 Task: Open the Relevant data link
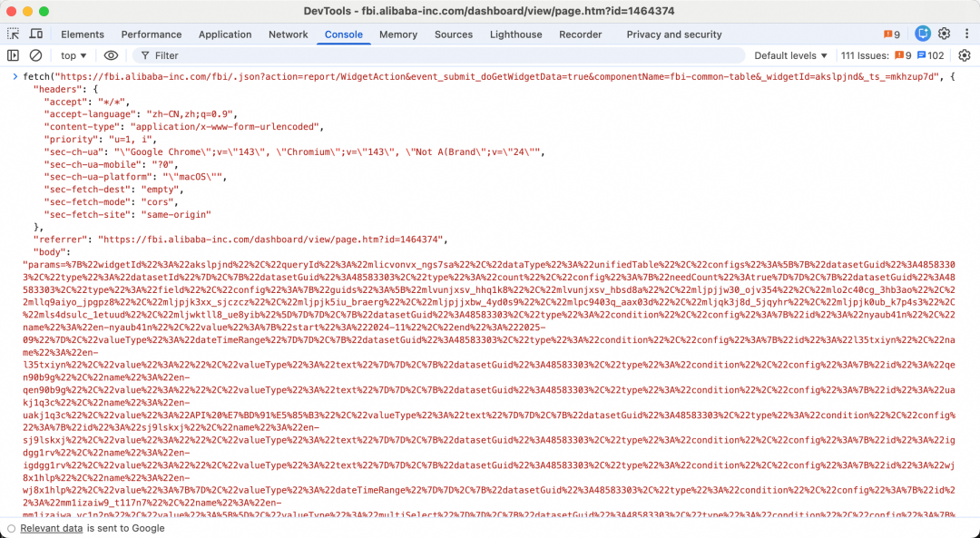(x=52, y=528)
